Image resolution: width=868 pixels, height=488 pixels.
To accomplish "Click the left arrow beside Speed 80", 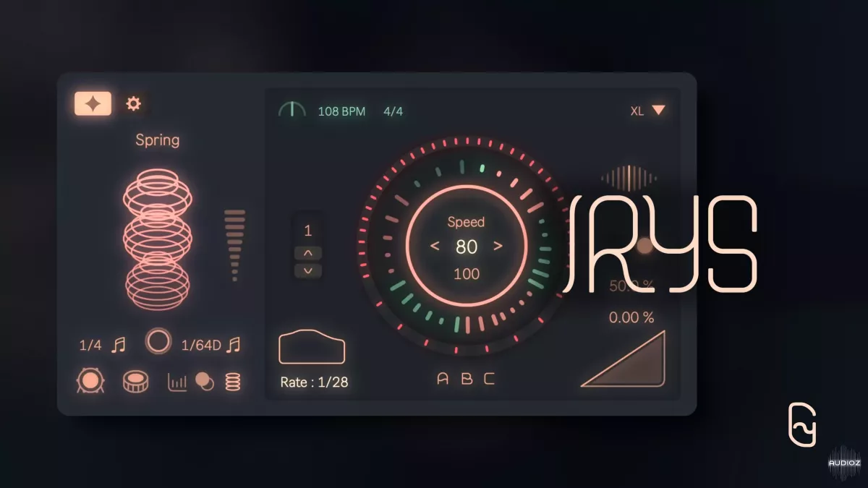I will pyautogui.click(x=435, y=247).
